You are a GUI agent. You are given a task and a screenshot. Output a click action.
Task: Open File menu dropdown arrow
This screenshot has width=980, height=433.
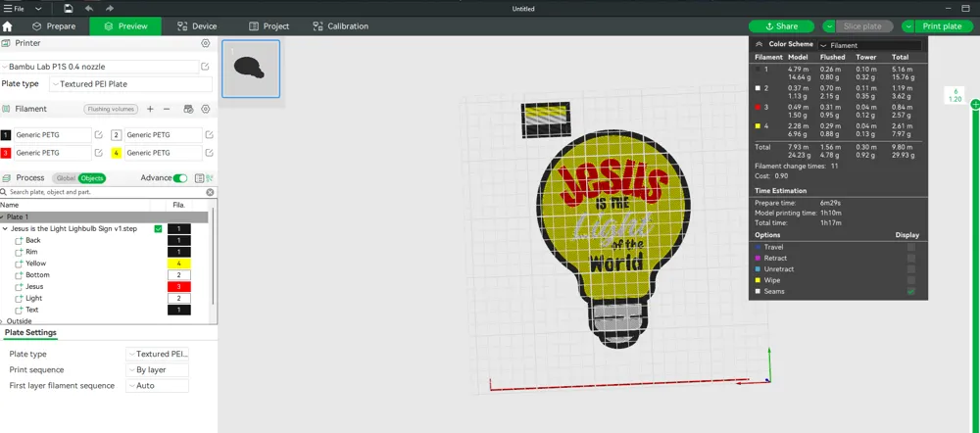tap(38, 9)
